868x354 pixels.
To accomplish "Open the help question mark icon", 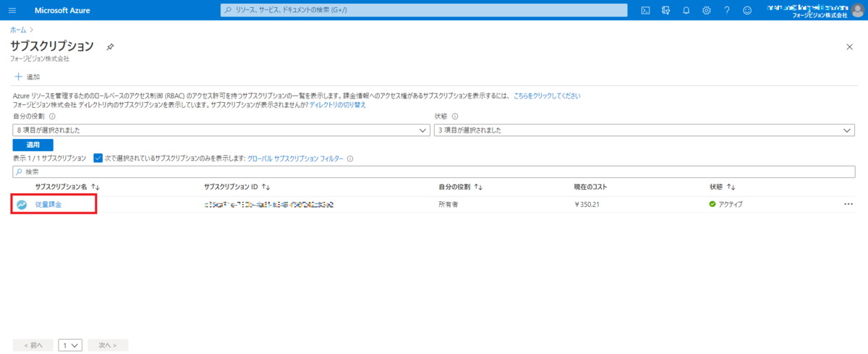I will click(x=726, y=10).
